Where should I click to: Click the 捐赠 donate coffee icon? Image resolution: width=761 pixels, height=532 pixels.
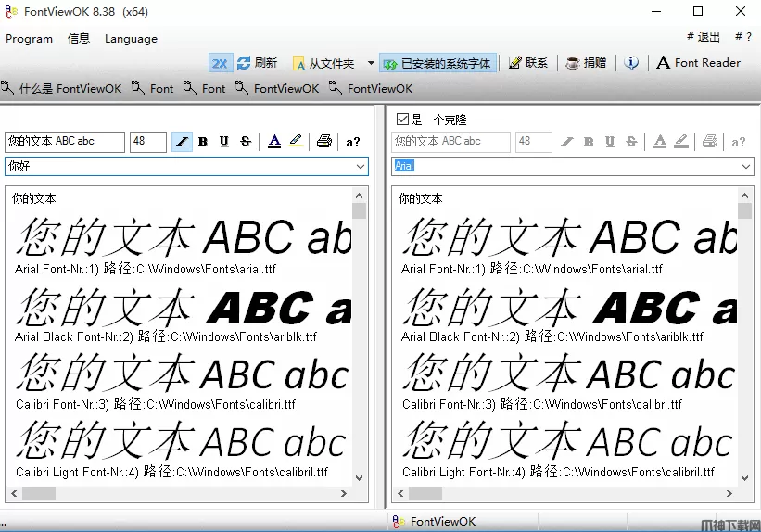[x=573, y=63]
